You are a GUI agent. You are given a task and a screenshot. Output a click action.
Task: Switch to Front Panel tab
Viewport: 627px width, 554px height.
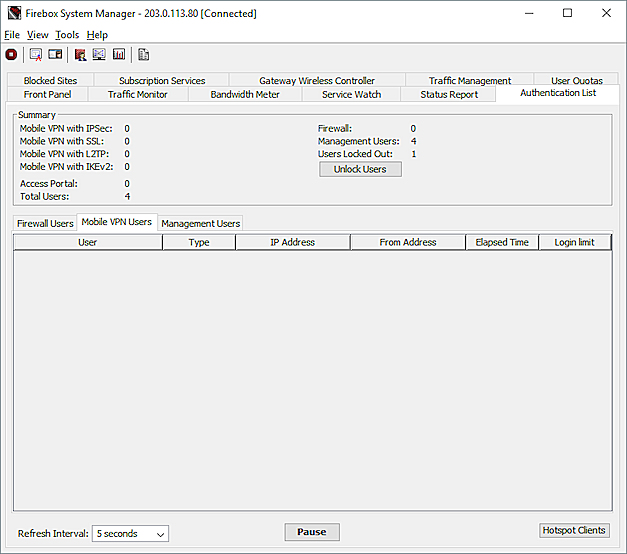pos(47,94)
